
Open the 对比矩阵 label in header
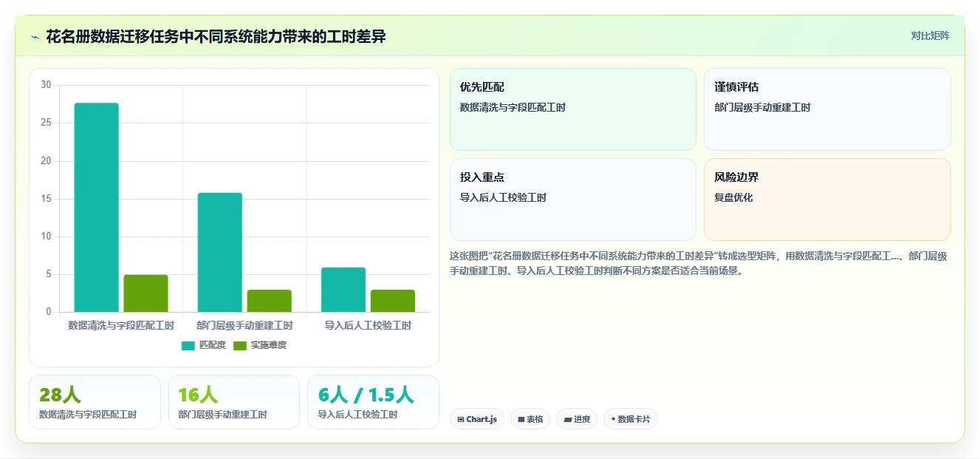930,35
